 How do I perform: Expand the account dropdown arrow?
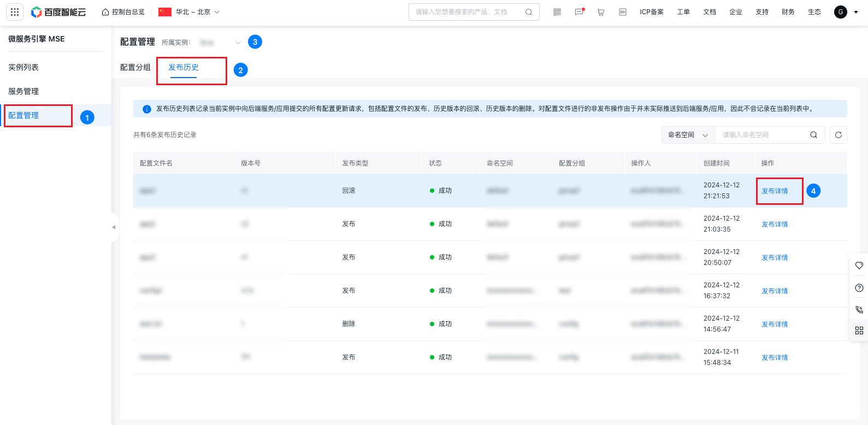pos(856,12)
